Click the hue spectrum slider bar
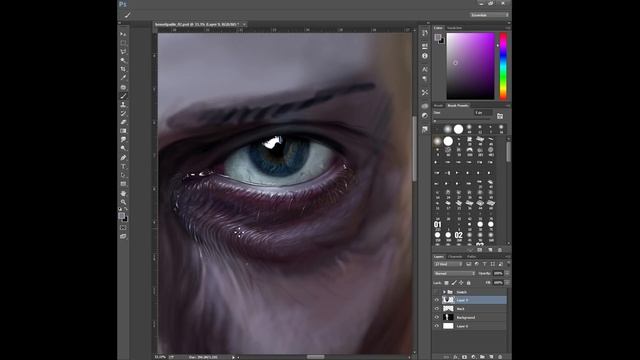Viewport: 640px width, 360px height. click(x=503, y=66)
